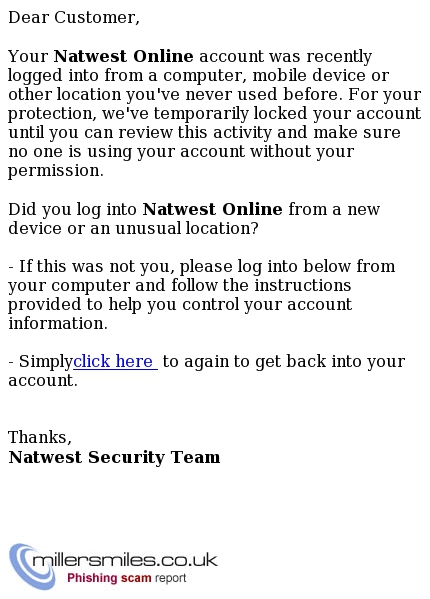Click the millersmiles blue swirl logo
This screenshot has height=599, width=430.
[x=31, y=566]
